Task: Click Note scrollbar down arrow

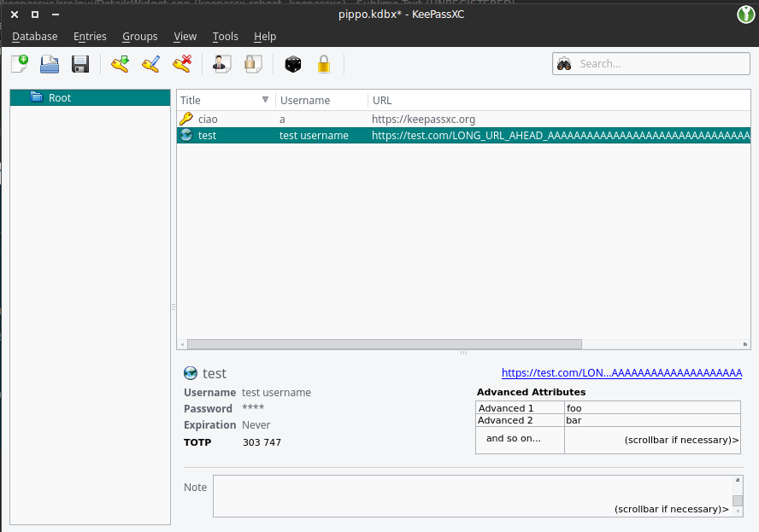Action: tap(738, 512)
